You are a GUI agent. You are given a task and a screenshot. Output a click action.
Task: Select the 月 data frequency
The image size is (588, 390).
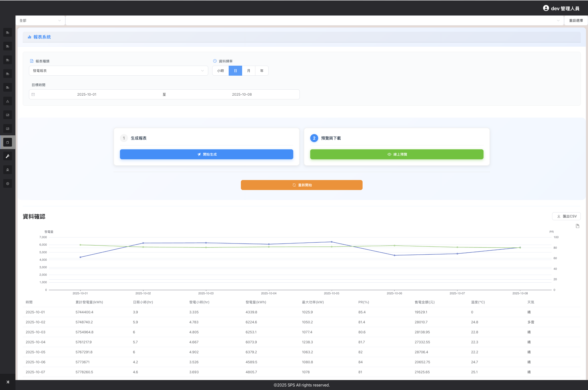point(249,71)
